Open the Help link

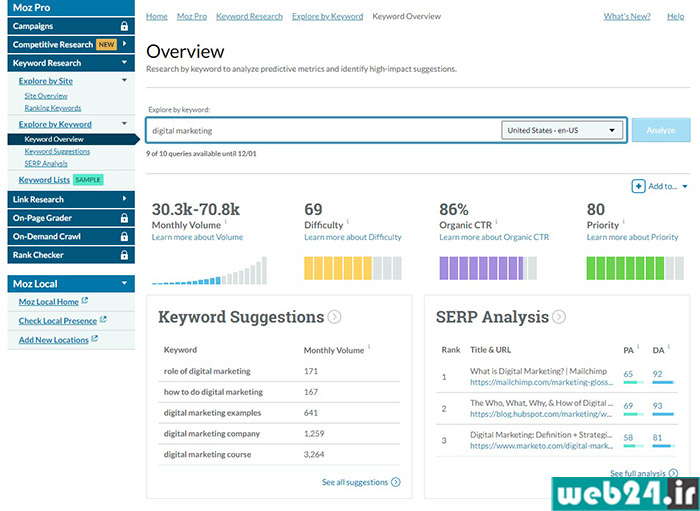(x=675, y=17)
